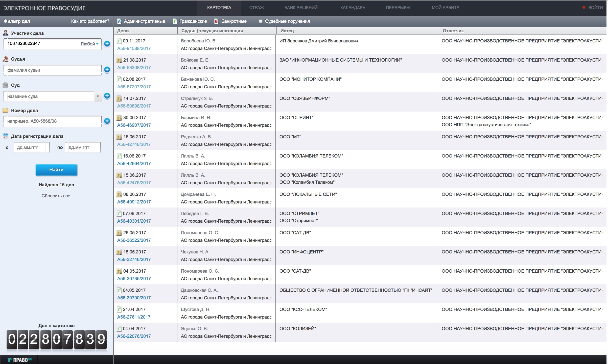Screen dimensions: 608x364
Task: Filter by Банкротные cases
Action: pos(234,21)
